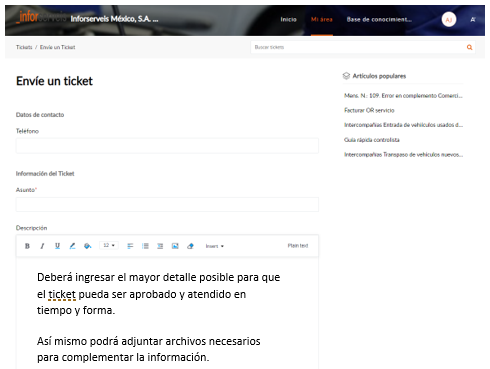Image resolution: width=490 pixels, height=369 pixels.
Task: Insert a list in the description
Action: tap(145, 246)
